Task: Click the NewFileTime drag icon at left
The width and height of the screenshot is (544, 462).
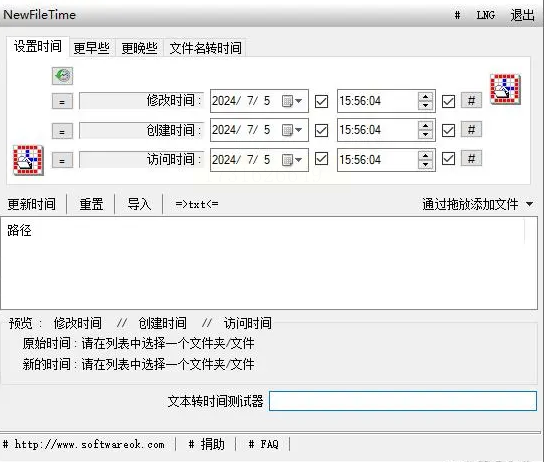Action: [28, 160]
